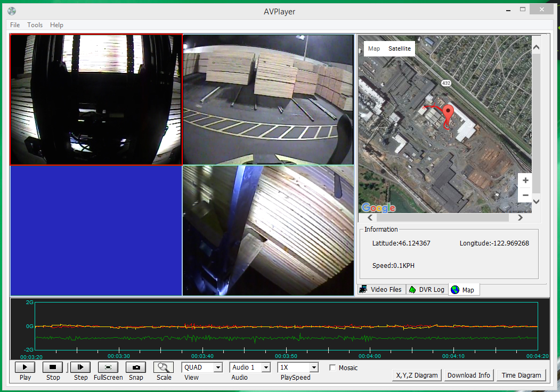Click the Scale magnifier icon
Viewport: 560px width, 392px height.
164,367
